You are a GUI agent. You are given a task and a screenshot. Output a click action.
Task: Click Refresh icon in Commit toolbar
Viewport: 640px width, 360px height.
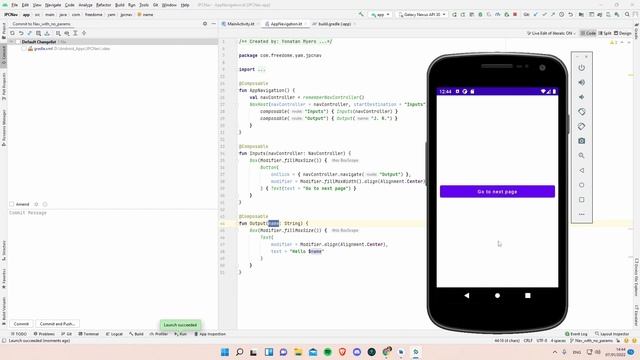pyautogui.click(x=12, y=33)
